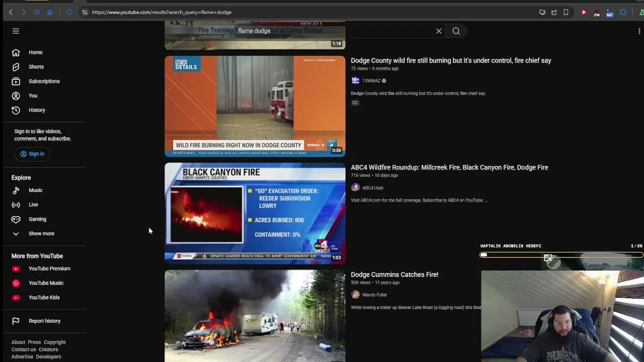Click the burning Dodge truck thumbnail
This screenshot has height=362, width=644.
(255, 316)
